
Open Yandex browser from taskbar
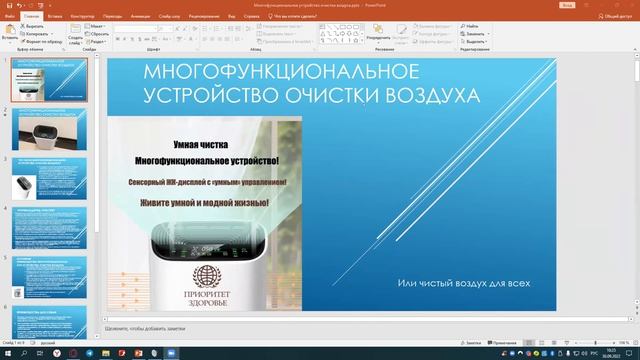[x=57, y=353]
